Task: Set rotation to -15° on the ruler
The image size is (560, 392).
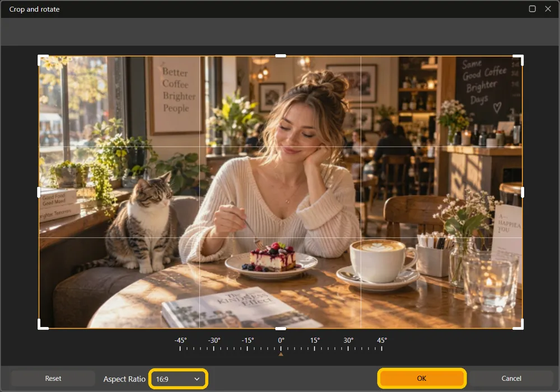Action: 247,348
